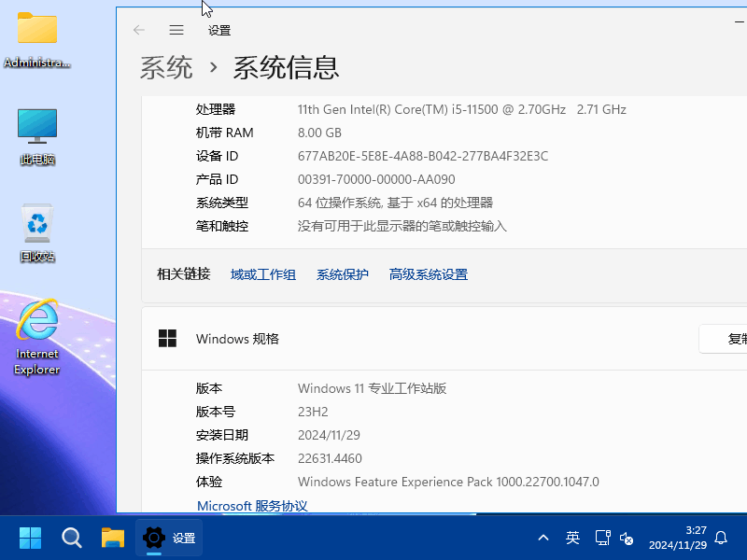
Task: Click the device ID 677AB20E-5E8E-4A88-B042-277BA4F32E3C
Action: click(423, 156)
